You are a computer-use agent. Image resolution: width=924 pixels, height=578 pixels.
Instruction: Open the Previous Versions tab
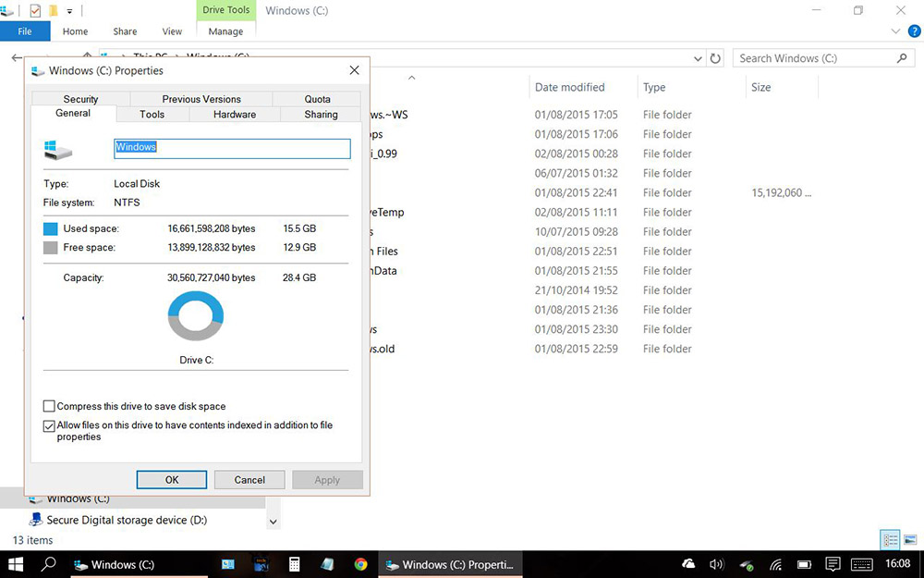(201, 99)
